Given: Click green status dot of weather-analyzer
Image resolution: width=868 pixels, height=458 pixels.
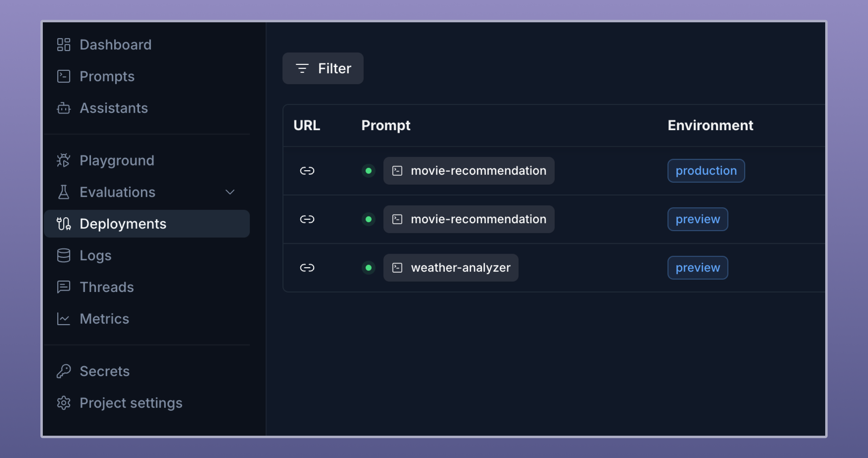Looking at the screenshot, I should [x=368, y=268].
